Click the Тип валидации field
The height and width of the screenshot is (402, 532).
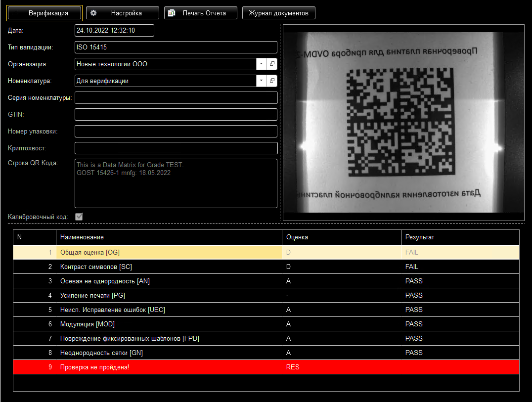(x=176, y=47)
